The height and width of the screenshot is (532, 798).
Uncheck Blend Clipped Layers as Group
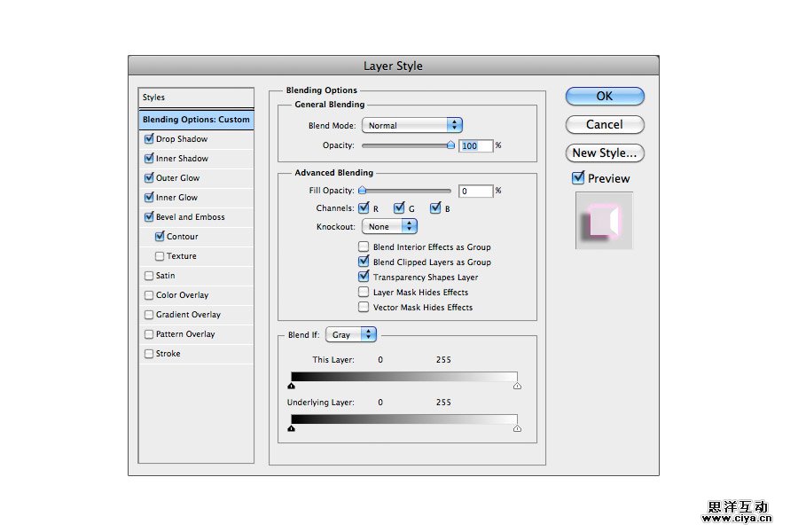[x=364, y=262]
